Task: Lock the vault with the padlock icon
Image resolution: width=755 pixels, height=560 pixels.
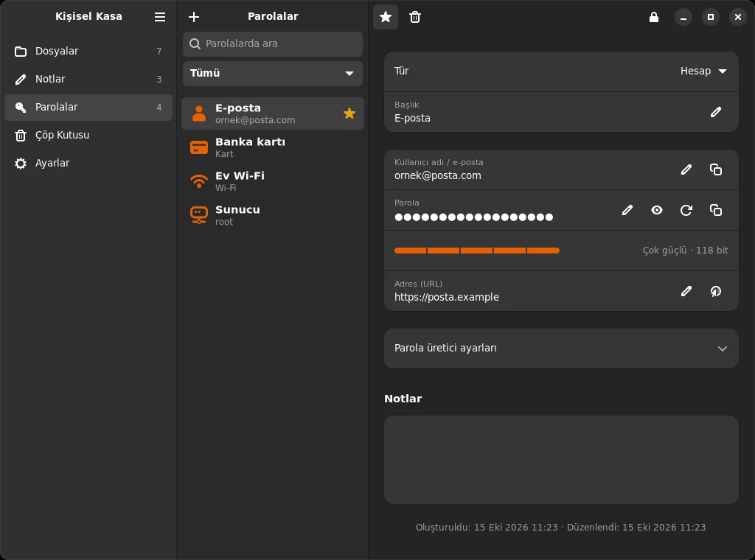Action: click(653, 17)
